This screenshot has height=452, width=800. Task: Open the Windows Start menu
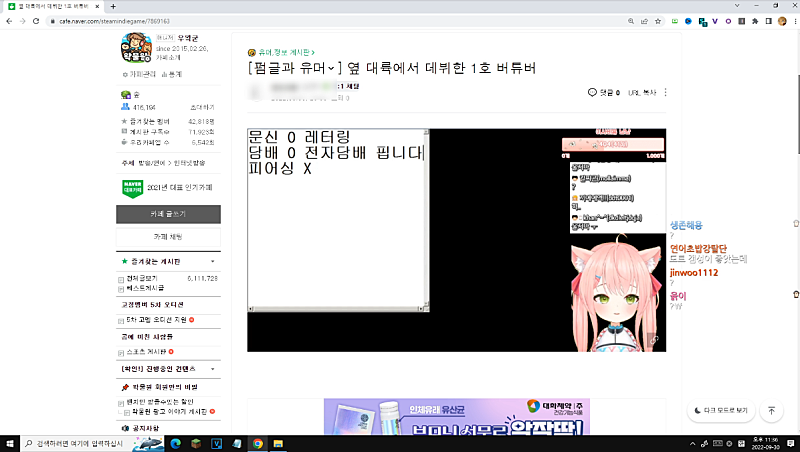click(9, 443)
